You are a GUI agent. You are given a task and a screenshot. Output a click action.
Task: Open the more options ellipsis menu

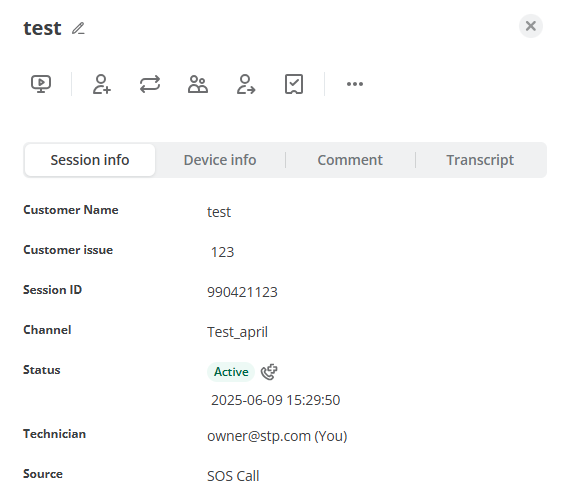click(x=355, y=84)
